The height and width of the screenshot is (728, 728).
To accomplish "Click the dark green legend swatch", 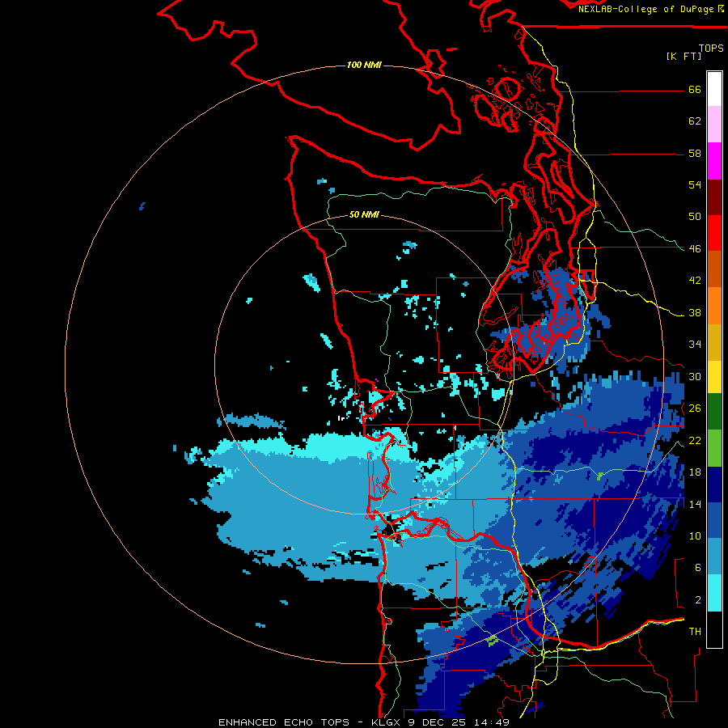I will coord(714,412).
